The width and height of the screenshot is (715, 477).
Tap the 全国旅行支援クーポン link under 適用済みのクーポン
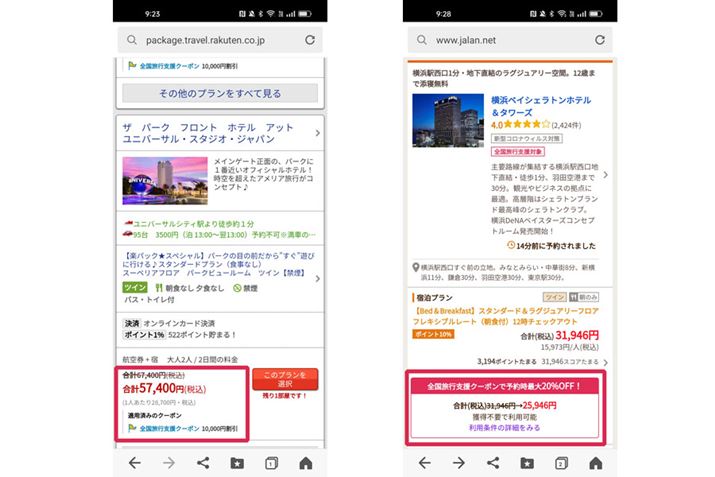[x=169, y=429]
